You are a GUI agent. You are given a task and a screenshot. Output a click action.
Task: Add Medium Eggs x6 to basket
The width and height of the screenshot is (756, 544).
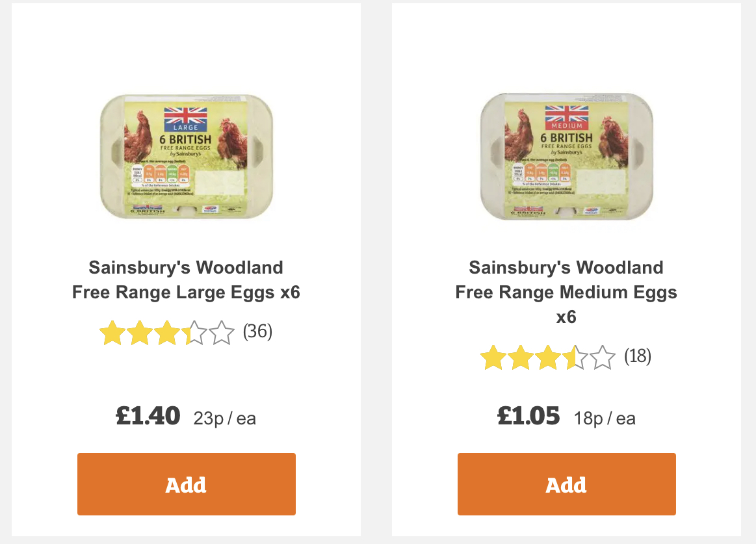pos(566,484)
